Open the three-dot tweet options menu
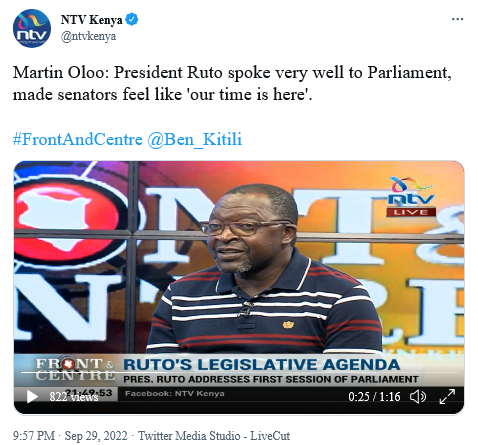 pos(457,19)
